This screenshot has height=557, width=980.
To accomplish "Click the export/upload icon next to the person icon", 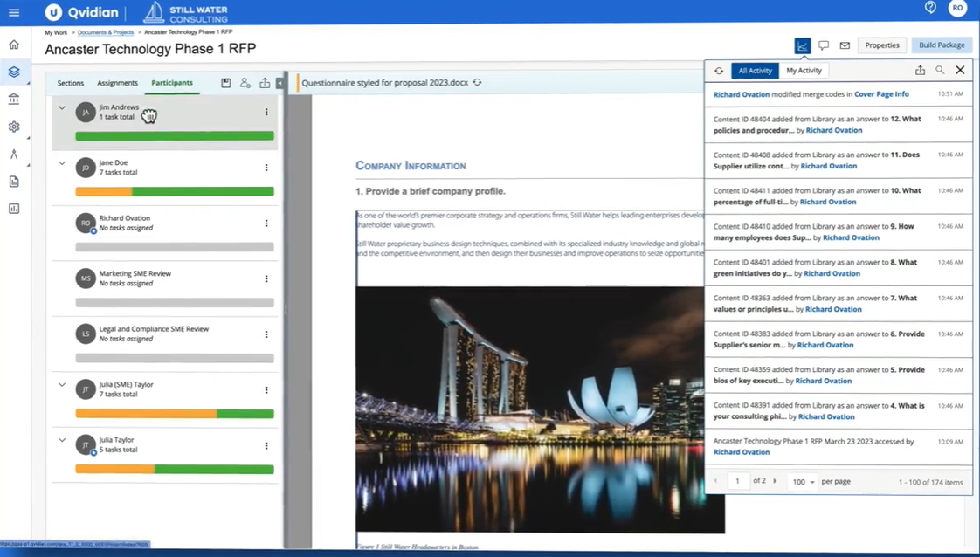I will (x=265, y=82).
